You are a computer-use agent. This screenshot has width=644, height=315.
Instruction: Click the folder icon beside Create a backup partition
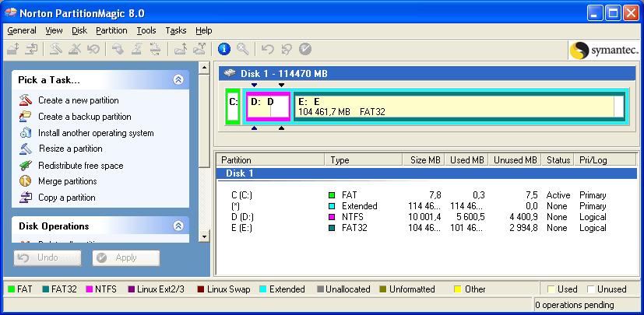click(x=26, y=117)
